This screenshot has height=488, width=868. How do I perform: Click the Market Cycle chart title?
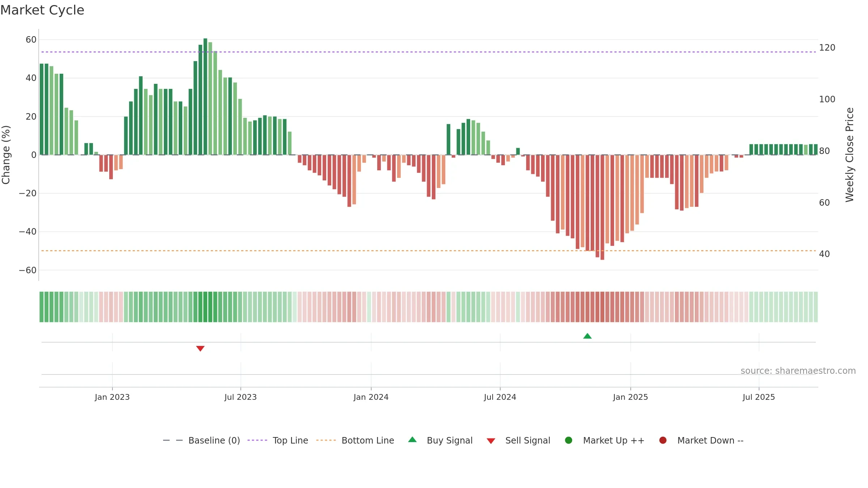pos(42,10)
